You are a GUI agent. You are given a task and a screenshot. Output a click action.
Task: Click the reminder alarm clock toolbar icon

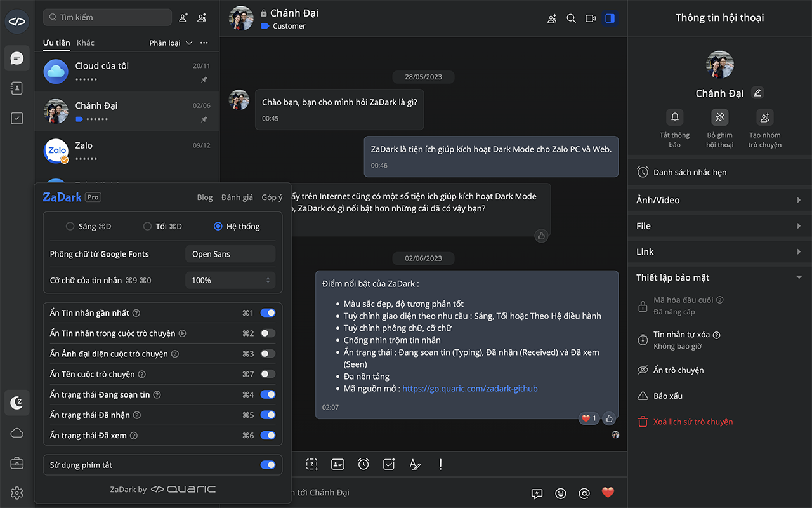tap(363, 464)
